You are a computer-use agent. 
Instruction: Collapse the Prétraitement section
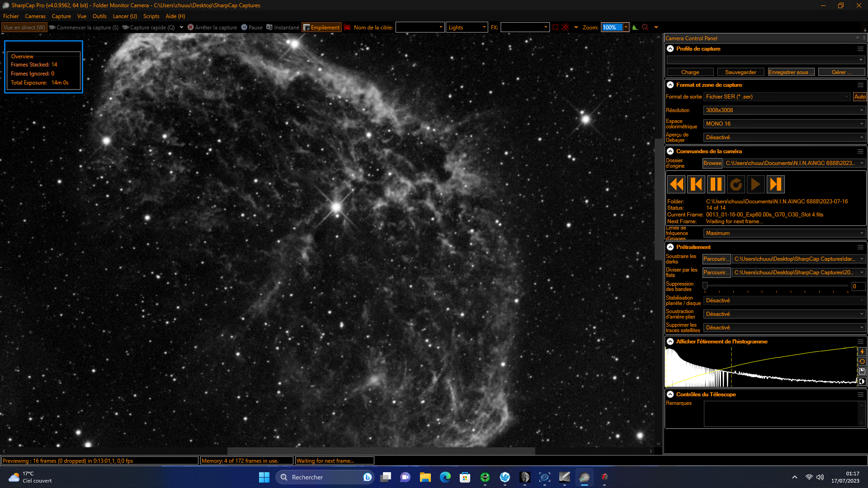[x=670, y=247]
